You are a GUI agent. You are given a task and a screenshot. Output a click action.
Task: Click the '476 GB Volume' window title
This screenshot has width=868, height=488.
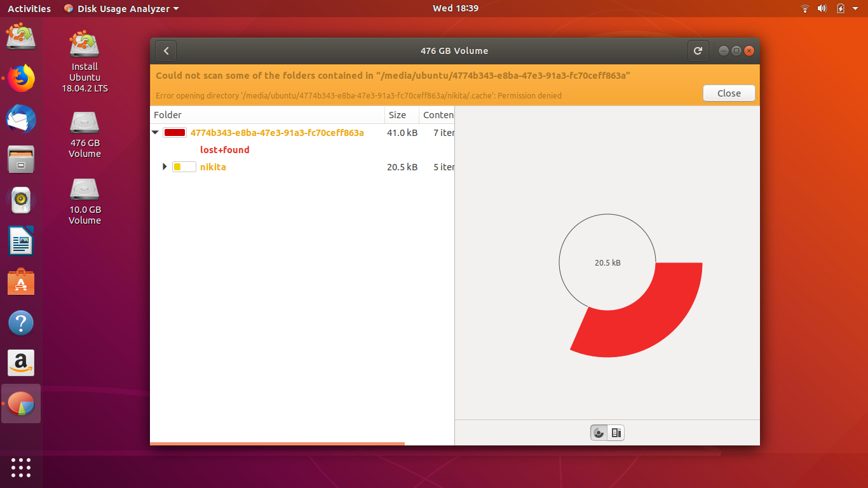454,51
